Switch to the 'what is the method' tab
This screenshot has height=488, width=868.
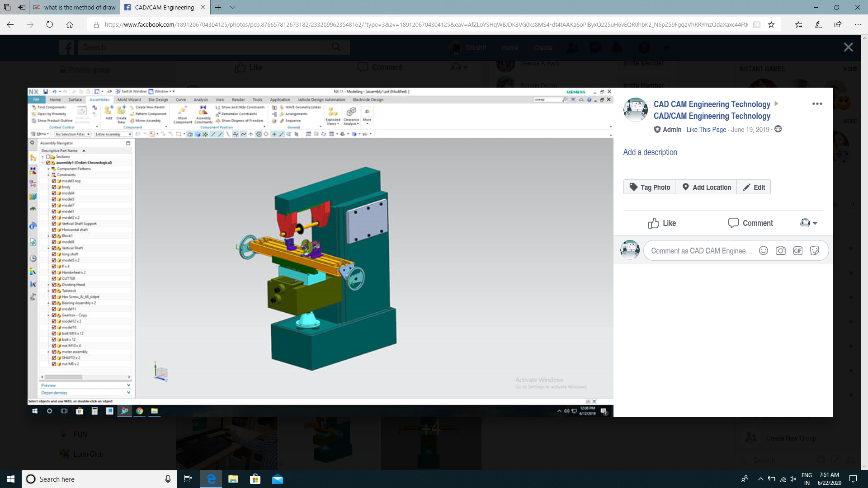point(75,7)
